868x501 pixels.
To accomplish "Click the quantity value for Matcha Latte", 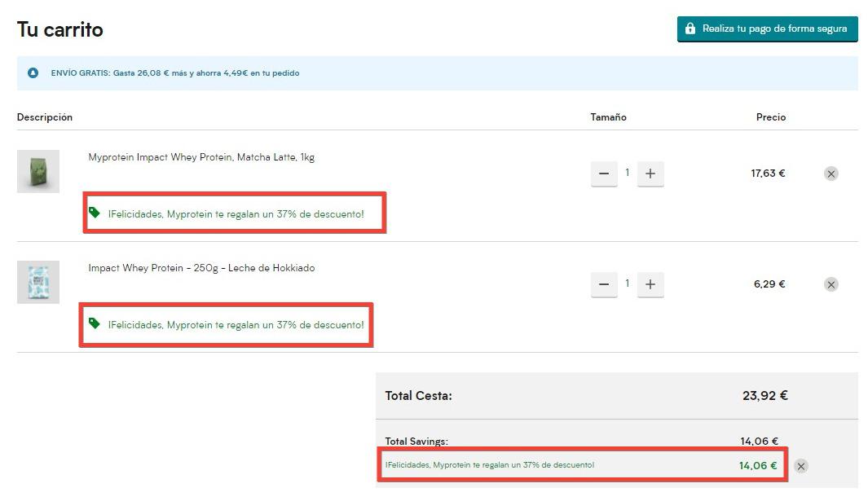I will tap(628, 173).
